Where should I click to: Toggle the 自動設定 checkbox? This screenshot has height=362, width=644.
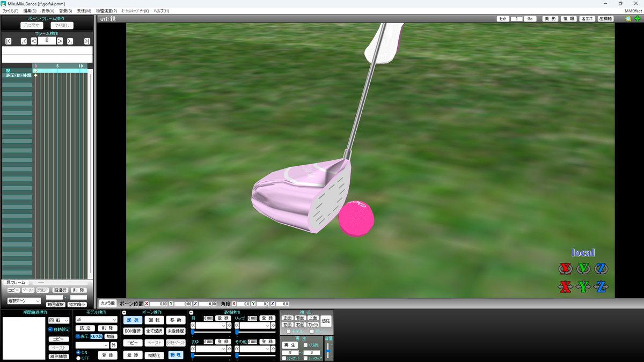pyautogui.click(x=50, y=329)
